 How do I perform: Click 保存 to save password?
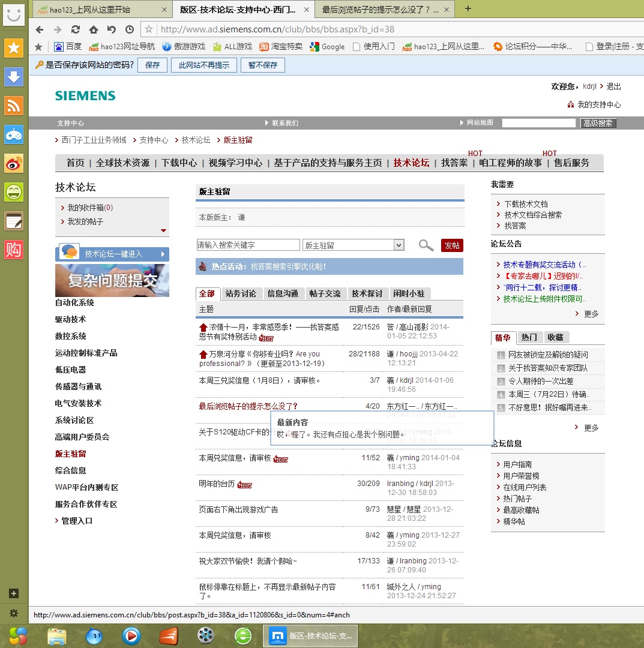click(x=152, y=65)
